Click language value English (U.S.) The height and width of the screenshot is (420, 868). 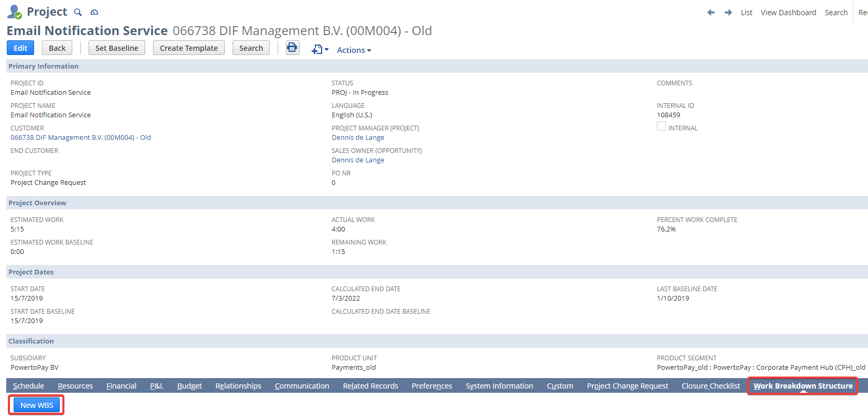coord(352,115)
